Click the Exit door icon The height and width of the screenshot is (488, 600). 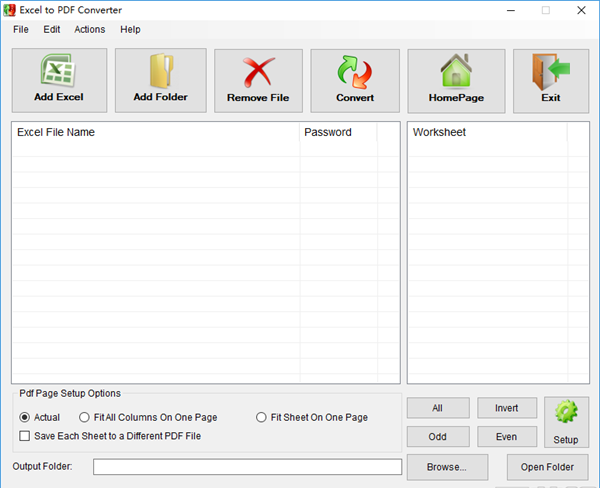click(551, 72)
